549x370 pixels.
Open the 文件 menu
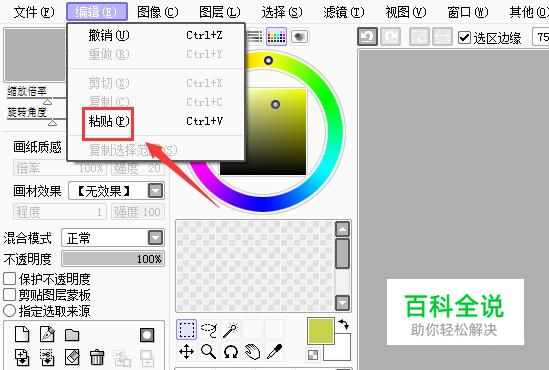coord(34,12)
